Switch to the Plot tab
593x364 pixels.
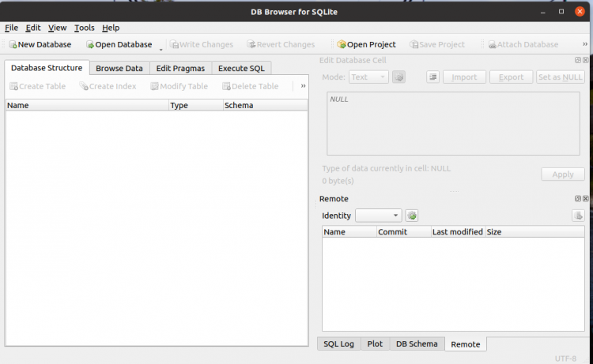tap(375, 344)
